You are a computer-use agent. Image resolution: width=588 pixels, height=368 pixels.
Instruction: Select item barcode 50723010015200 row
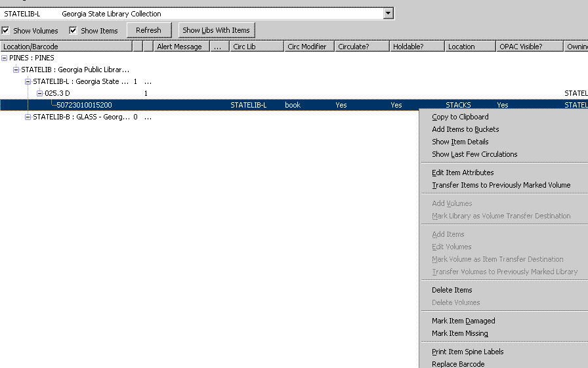pos(84,105)
